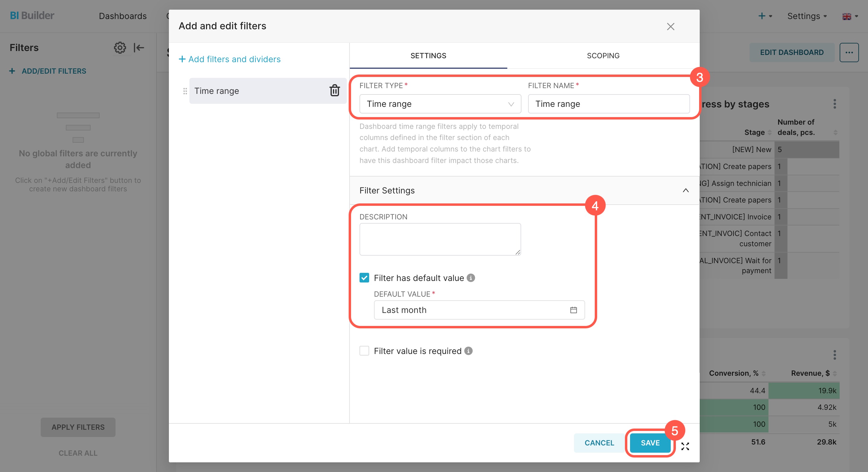Expand the modal with fullscreen arrows icon
The height and width of the screenshot is (472, 868).
coord(685,446)
